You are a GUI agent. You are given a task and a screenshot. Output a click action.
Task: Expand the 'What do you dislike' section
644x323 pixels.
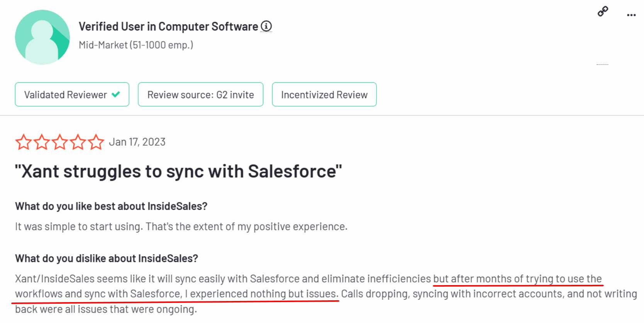pos(106,258)
